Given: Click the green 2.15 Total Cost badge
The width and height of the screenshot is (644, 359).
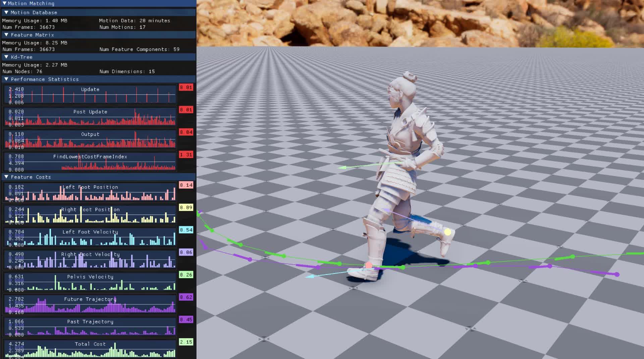Looking at the screenshot, I should [x=186, y=342].
